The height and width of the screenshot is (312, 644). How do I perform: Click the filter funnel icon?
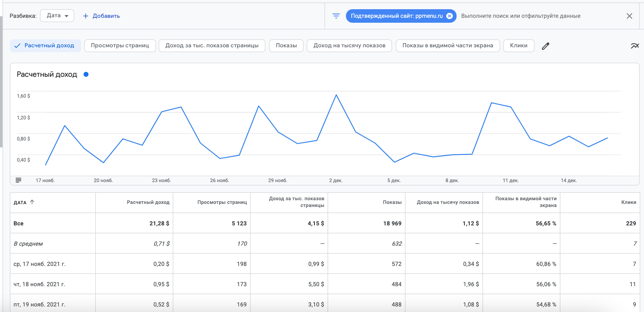click(336, 16)
